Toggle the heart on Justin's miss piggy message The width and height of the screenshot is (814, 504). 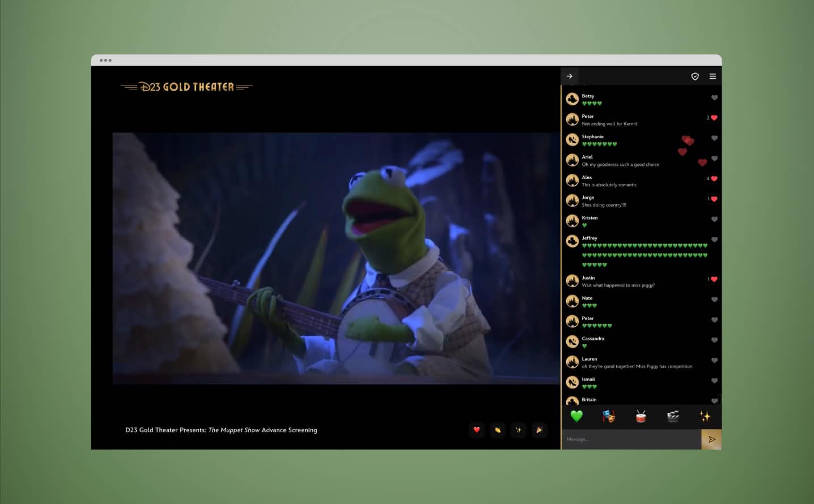coord(714,279)
